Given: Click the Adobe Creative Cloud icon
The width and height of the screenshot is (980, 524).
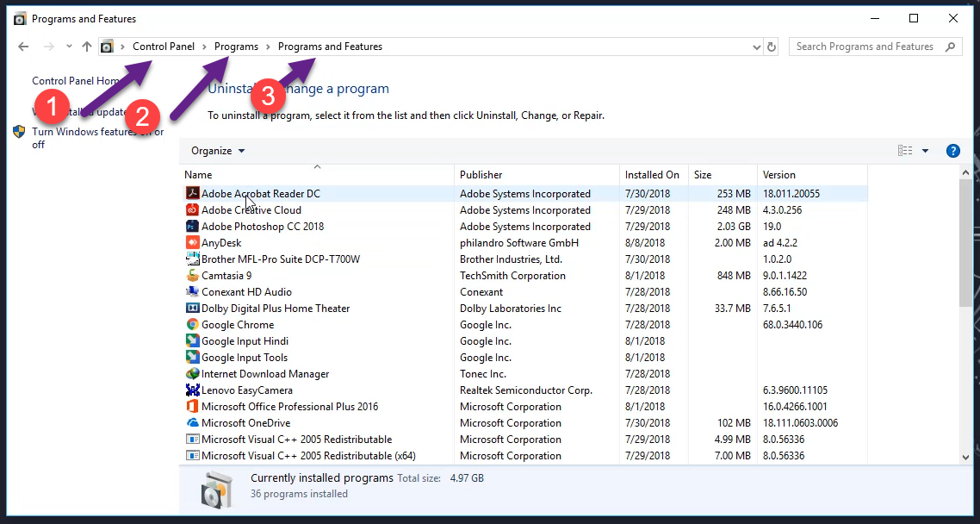Looking at the screenshot, I should pos(193,209).
